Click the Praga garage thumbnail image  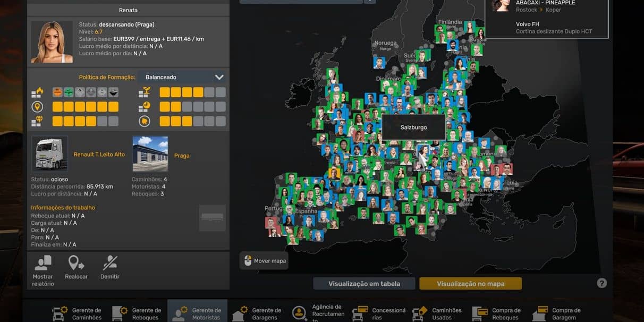(x=150, y=154)
